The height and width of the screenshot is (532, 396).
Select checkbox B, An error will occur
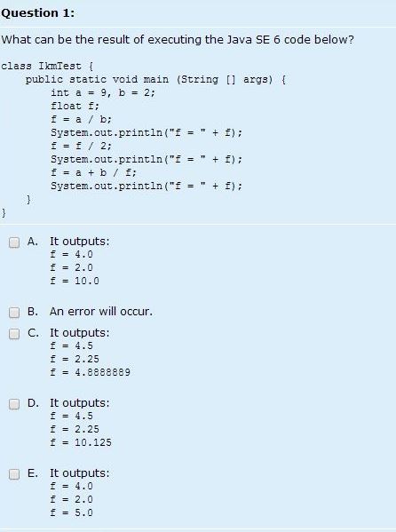tap(14, 313)
